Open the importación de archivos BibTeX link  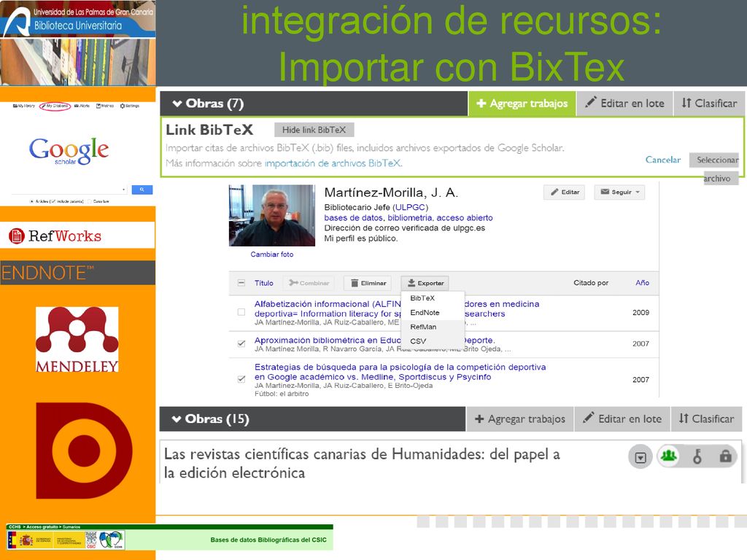[x=333, y=163]
